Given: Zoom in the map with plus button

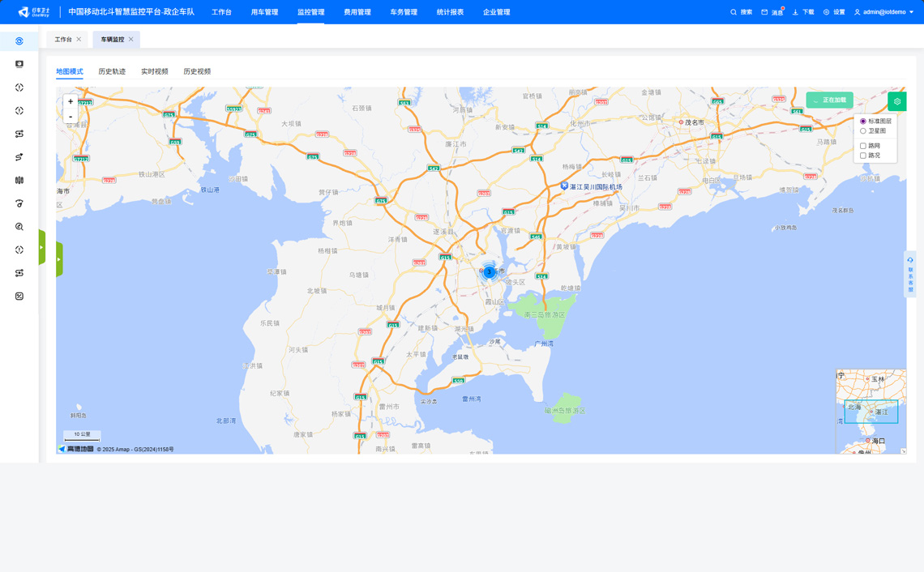Looking at the screenshot, I should tap(71, 101).
